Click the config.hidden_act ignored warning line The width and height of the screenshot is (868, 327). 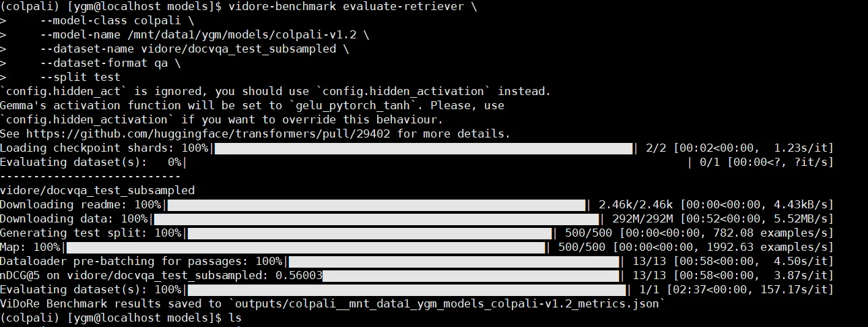275,91
